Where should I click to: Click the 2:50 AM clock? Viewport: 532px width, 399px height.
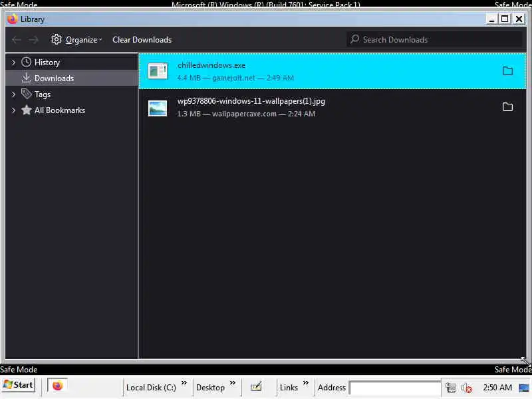(497, 388)
